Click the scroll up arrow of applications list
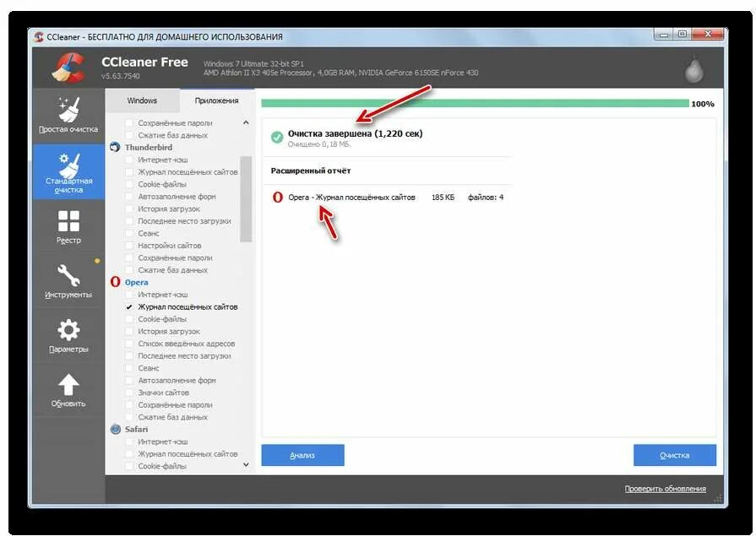 [246, 122]
